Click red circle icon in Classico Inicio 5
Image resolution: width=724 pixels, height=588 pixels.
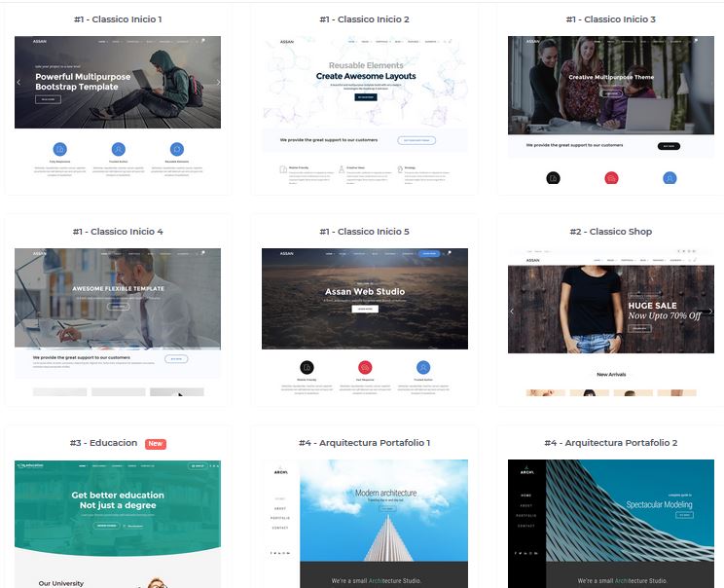coord(365,367)
